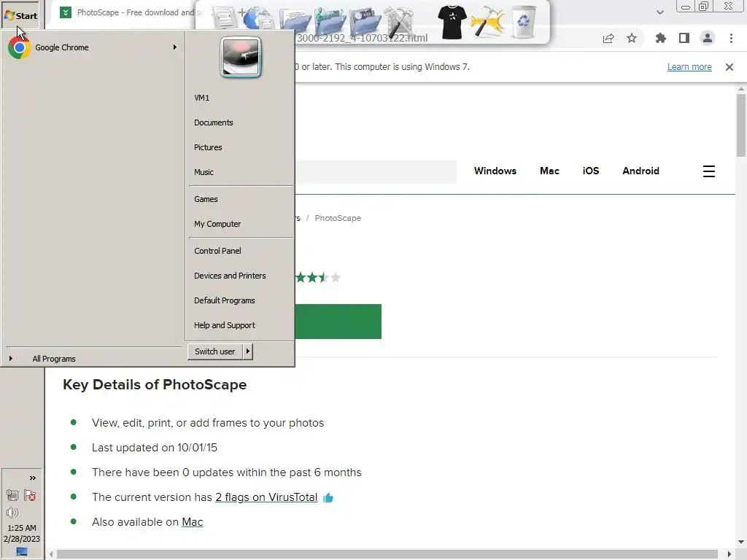Show hidden taskbar toolbar chevron

32,478
